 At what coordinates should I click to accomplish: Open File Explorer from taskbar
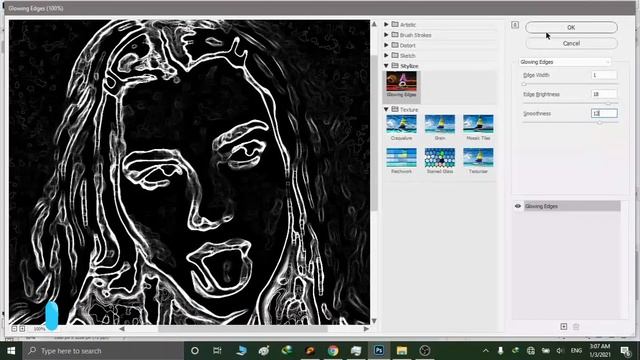point(402,351)
